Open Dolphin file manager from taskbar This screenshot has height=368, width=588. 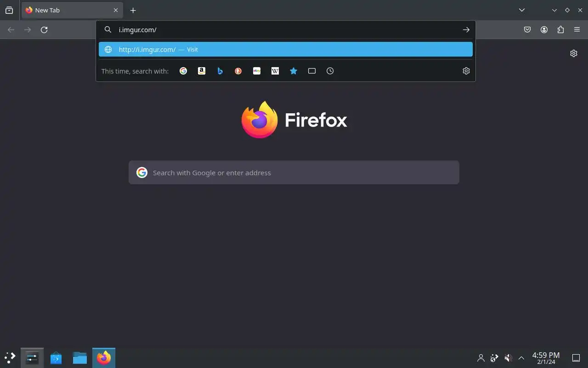pyautogui.click(x=80, y=357)
